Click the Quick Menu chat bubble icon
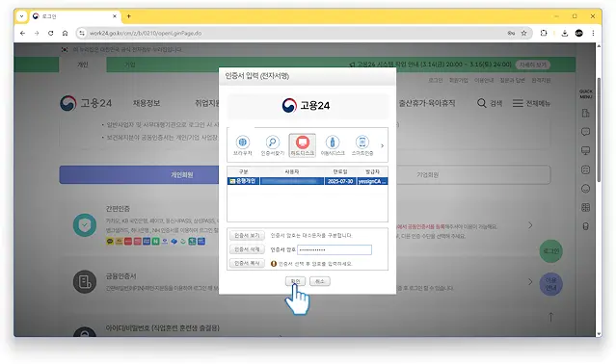Screen dimensions: 616x364 coord(585,132)
